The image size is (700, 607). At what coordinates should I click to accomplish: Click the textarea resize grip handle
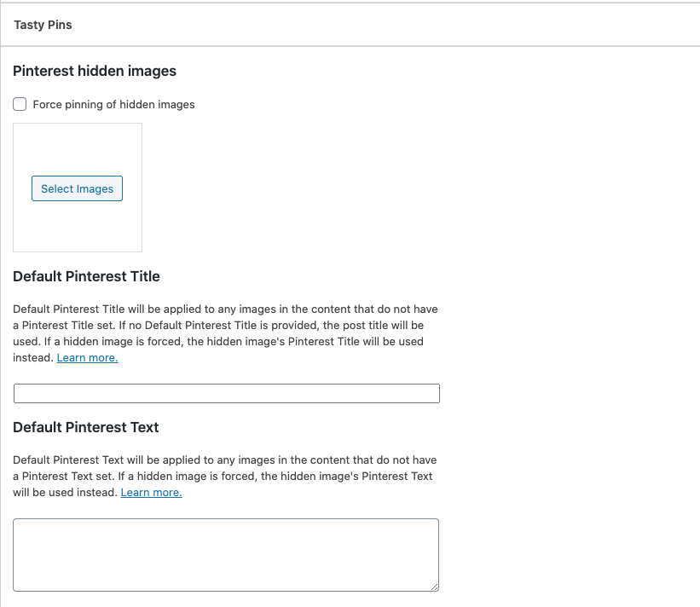coord(434,587)
